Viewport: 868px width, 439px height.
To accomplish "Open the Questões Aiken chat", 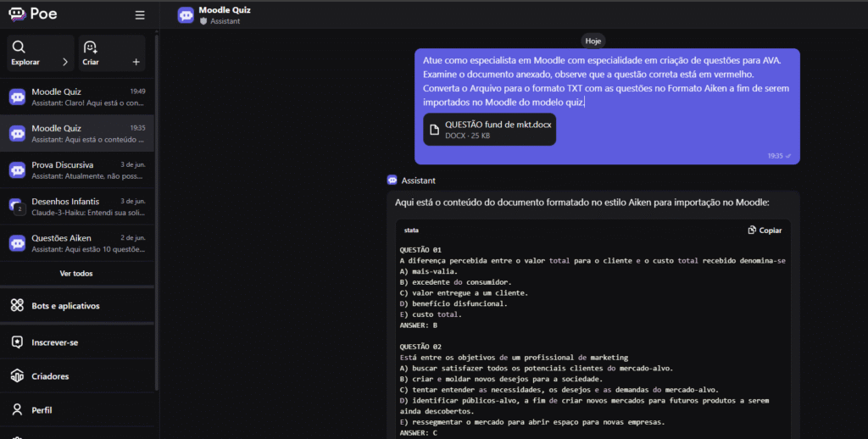I will pyautogui.click(x=77, y=243).
